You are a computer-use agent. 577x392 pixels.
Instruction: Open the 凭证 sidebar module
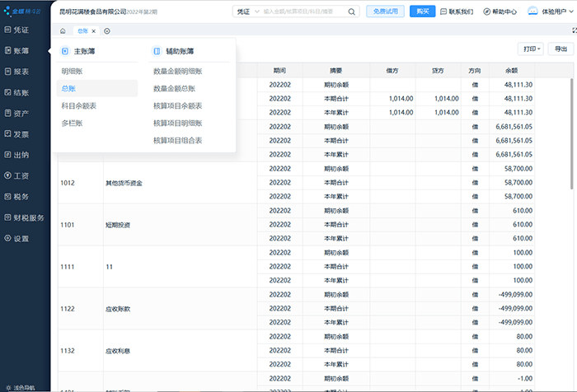click(16, 30)
